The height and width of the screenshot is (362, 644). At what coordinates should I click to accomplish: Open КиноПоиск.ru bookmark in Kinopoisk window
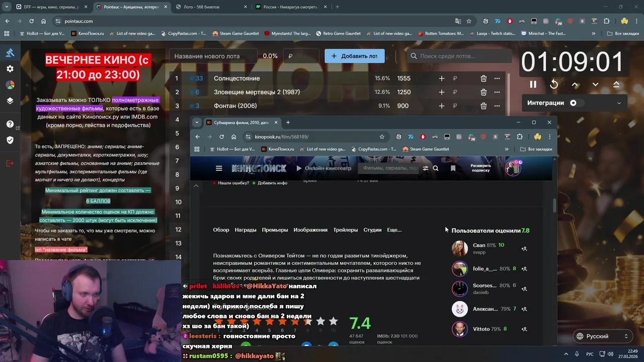pyautogui.click(x=278, y=149)
